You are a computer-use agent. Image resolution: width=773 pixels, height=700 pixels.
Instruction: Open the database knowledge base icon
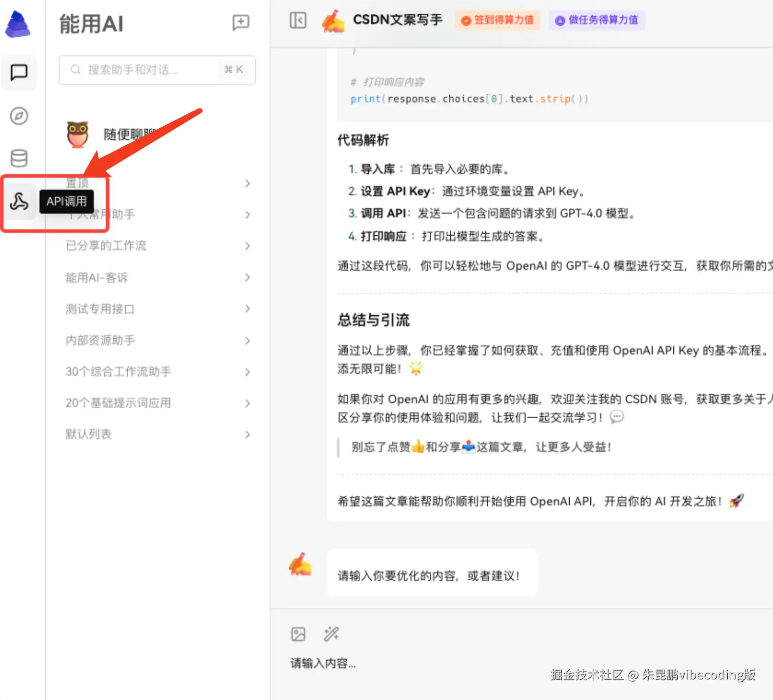19,158
